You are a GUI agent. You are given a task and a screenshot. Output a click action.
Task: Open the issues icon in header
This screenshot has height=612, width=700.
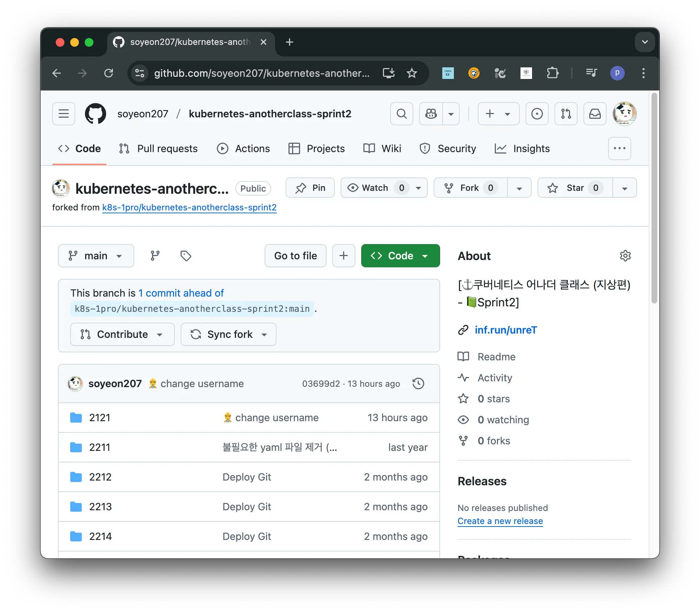click(x=537, y=114)
